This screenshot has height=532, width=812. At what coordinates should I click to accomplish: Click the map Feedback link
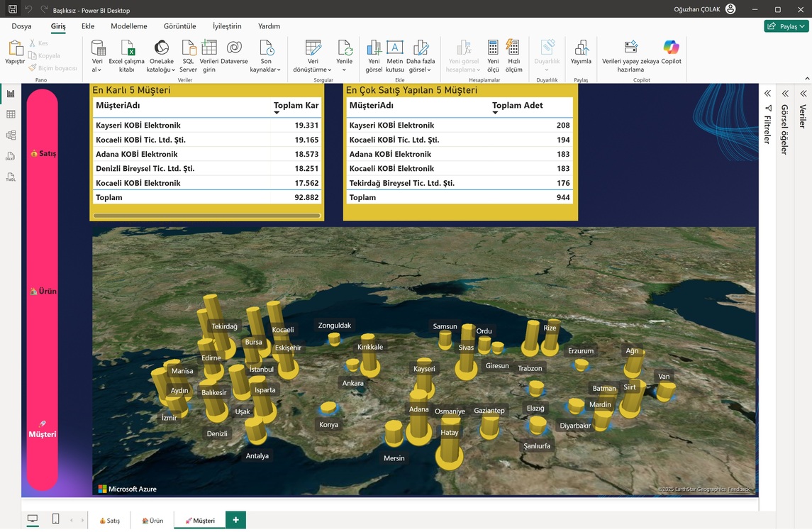coord(739,489)
